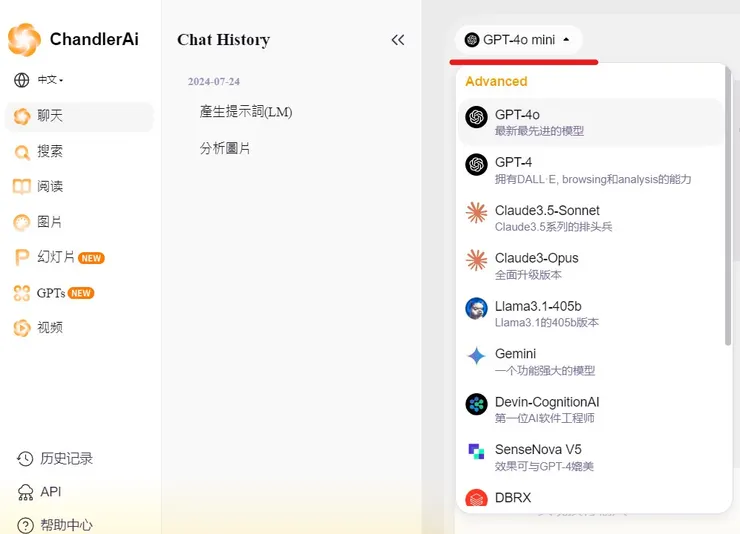
Task: Choose GPT-4o model option
Action: (x=590, y=122)
